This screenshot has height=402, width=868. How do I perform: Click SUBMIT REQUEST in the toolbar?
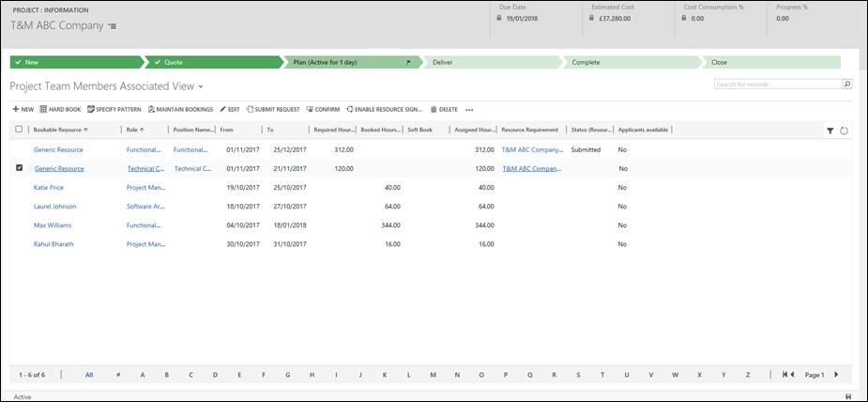pyautogui.click(x=273, y=110)
